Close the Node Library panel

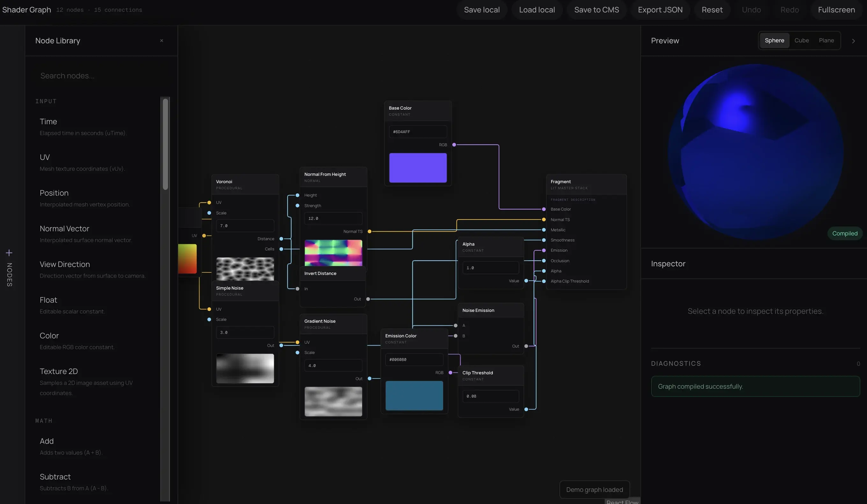coord(161,40)
